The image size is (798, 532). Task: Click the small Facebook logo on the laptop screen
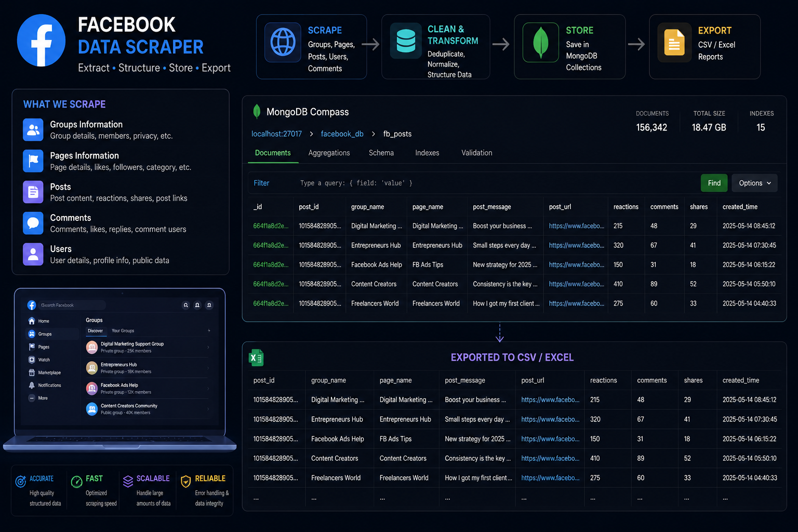point(32,305)
